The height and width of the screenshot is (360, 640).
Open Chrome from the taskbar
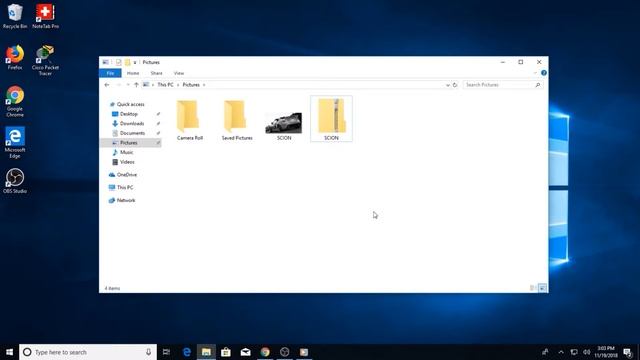pyautogui.click(x=265, y=352)
